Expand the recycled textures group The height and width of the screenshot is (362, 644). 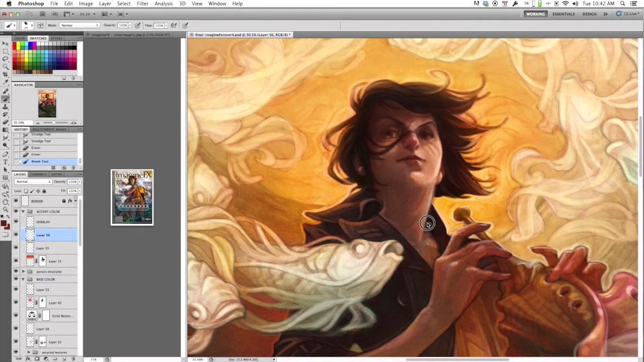[29, 352]
